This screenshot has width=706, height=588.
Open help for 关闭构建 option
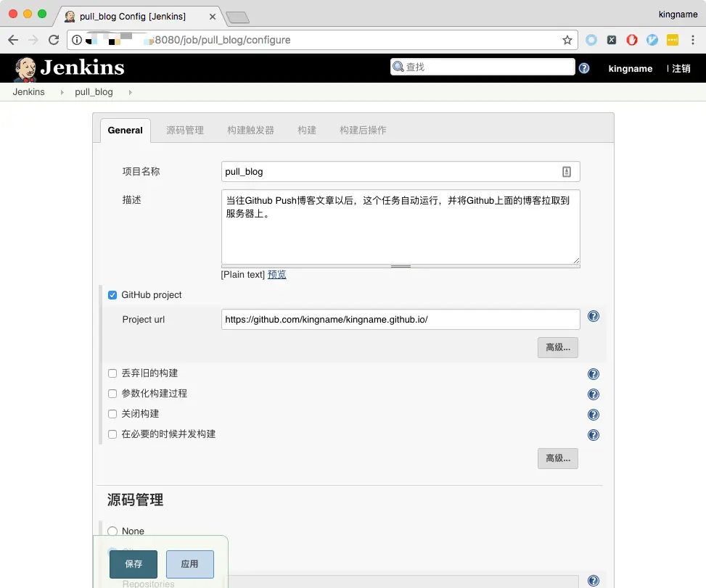tap(594, 415)
